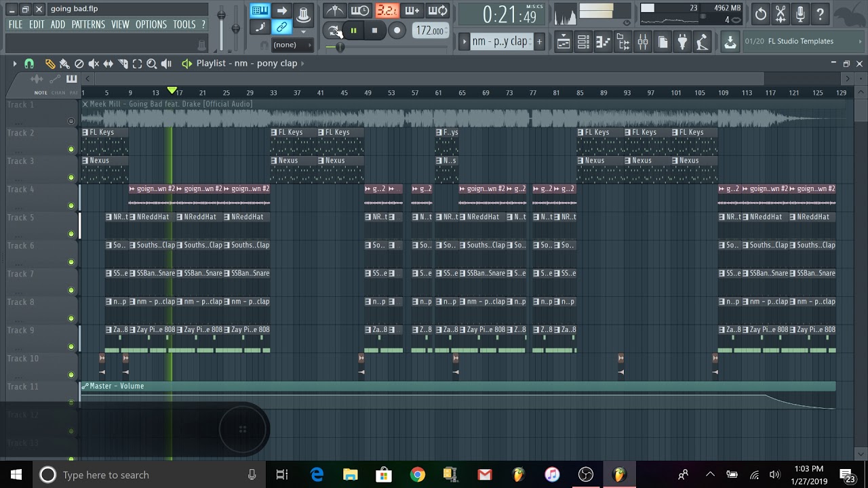The width and height of the screenshot is (868, 488).
Task: Open the Playlist options menu arrow
Action: (14, 63)
